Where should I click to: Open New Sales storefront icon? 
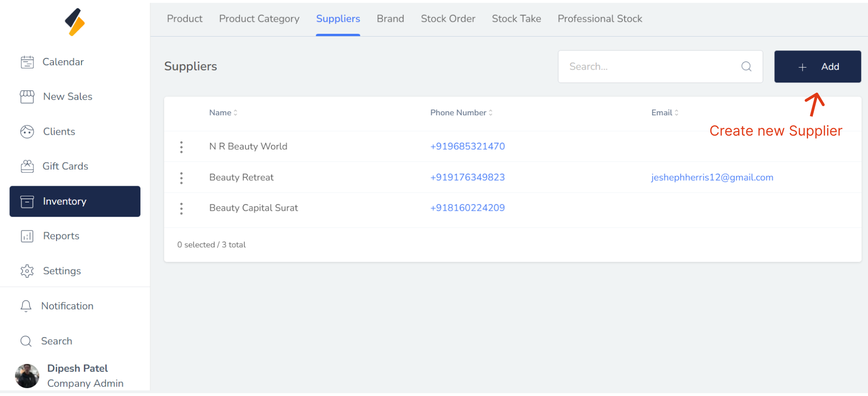(27, 97)
